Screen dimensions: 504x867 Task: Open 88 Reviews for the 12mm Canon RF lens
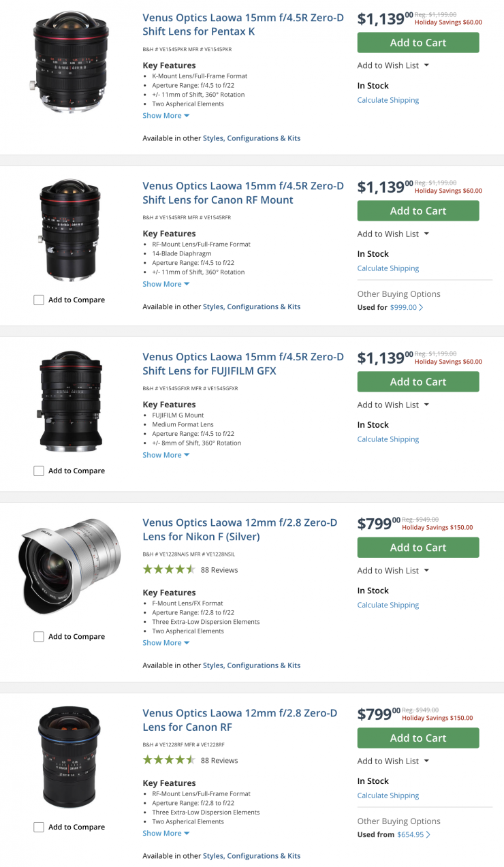tap(219, 761)
